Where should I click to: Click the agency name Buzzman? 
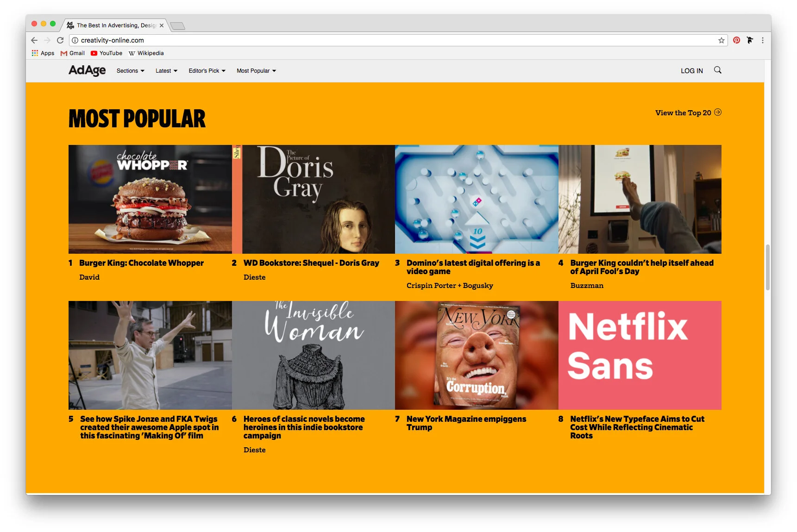click(x=587, y=286)
